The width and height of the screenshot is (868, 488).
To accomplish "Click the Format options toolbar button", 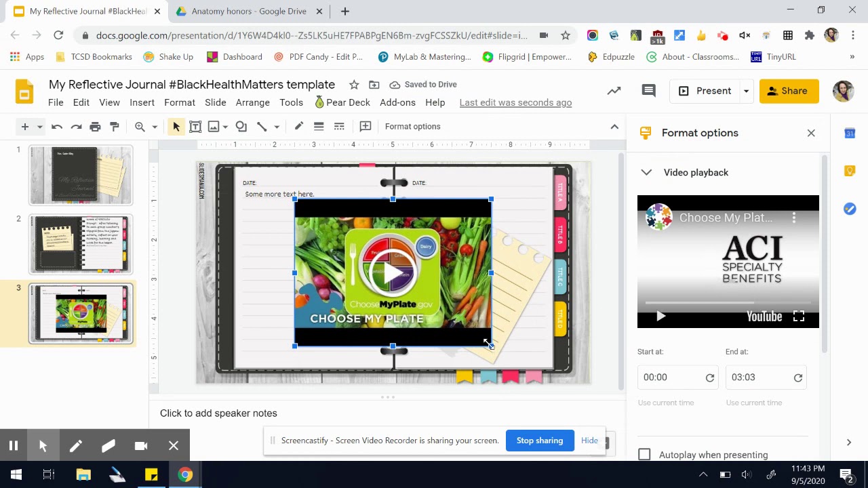I will point(413,127).
